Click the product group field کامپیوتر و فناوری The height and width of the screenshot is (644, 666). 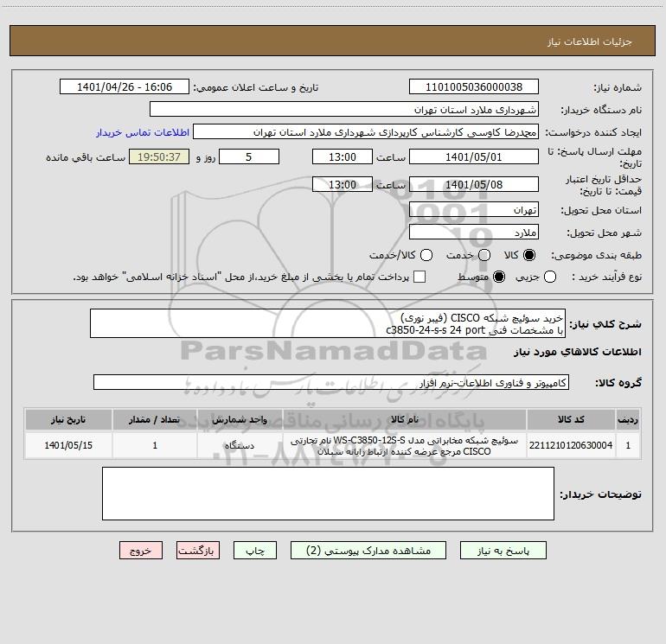click(331, 382)
